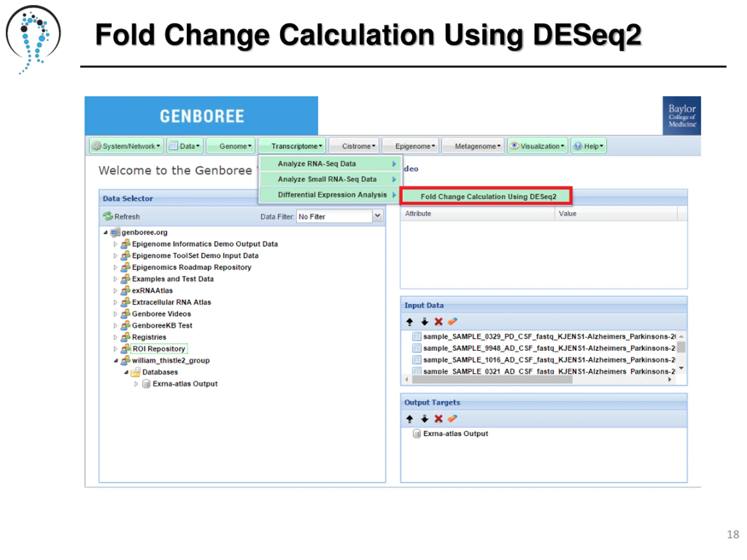The width and height of the screenshot is (747, 560).
Task: Click the Genboree Videos group icon
Action: (x=126, y=314)
